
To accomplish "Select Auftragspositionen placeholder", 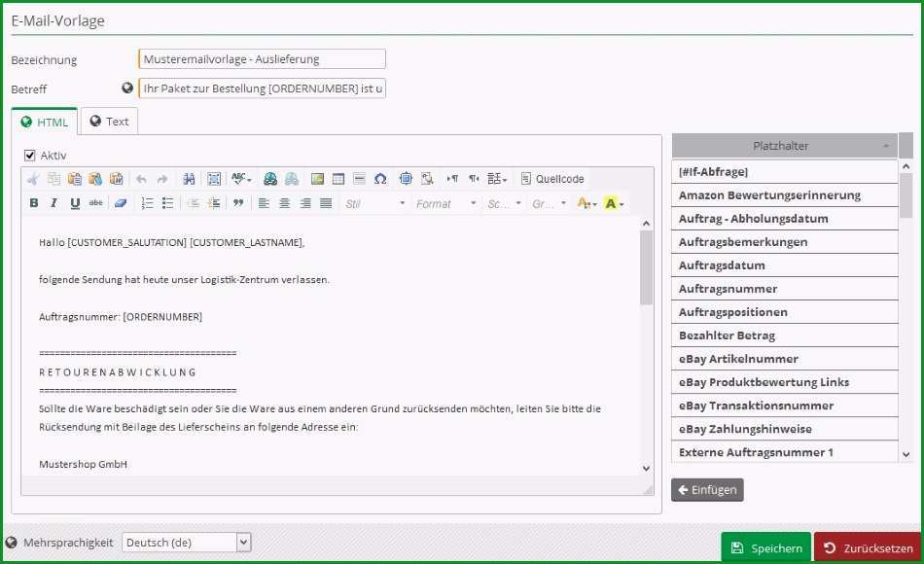I will tap(784, 312).
